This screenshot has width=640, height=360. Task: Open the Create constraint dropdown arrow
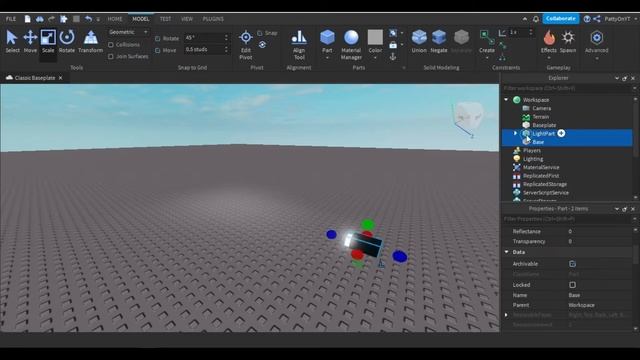[487, 58]
